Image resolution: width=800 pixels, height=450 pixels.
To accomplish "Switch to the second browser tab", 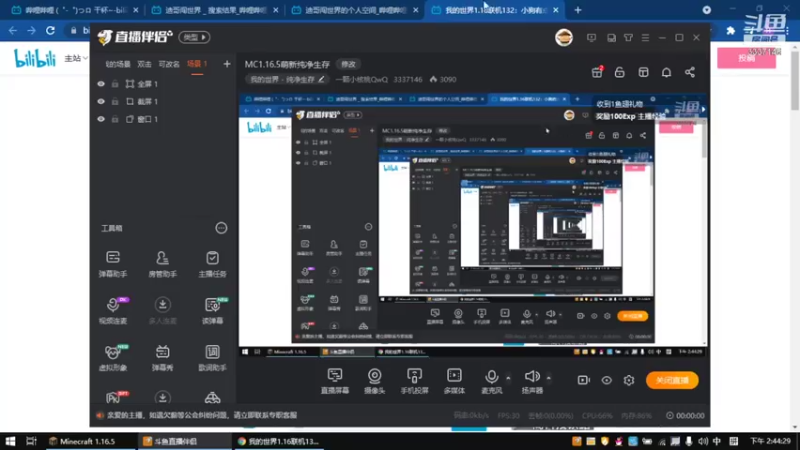I will click(x=214, y=10).
